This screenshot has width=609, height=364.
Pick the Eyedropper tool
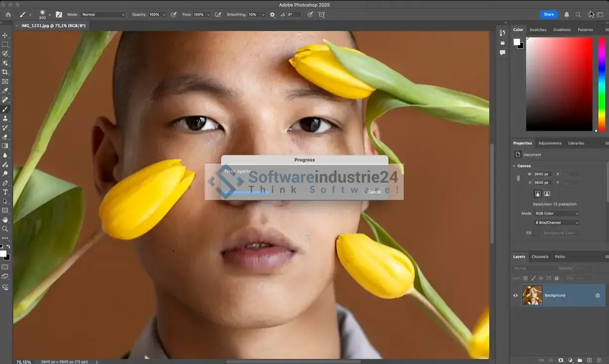(x=5, y=91)
